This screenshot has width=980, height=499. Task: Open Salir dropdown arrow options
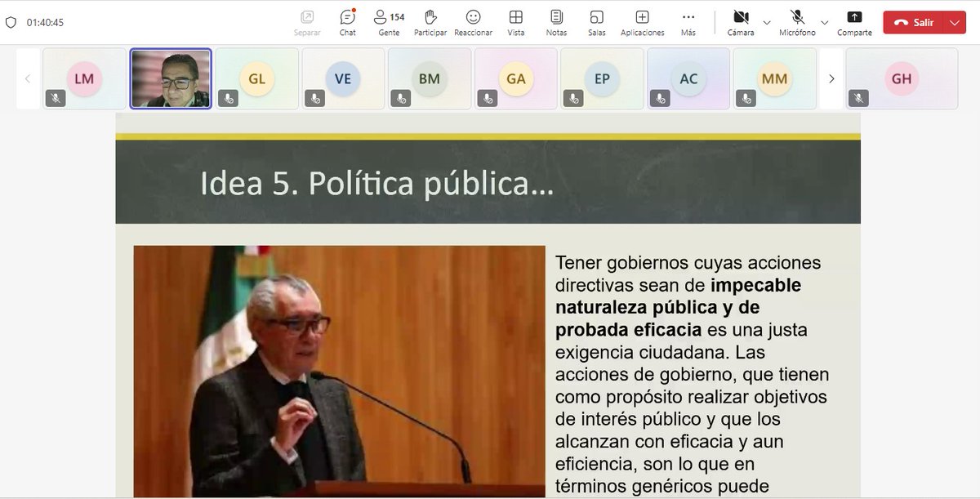point(955,22)
